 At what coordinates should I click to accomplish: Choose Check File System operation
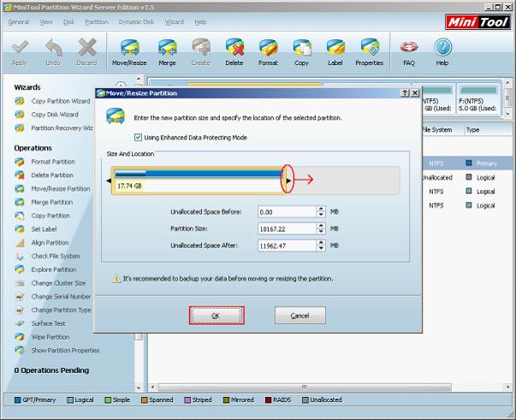pyautogui.click(x=47, y=257)
